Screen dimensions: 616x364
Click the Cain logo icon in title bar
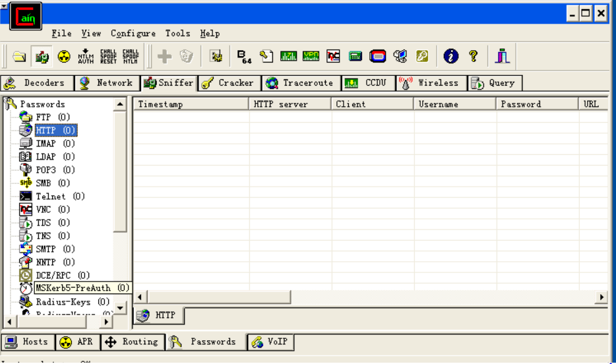(x=26, y=16)
